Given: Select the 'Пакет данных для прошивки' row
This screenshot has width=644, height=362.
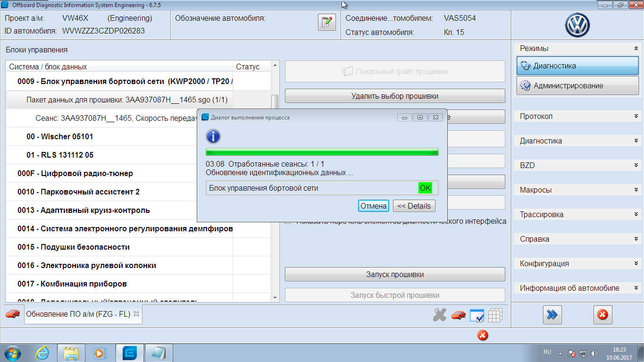Looking at the screenshot, I should click(x=138, y=100).
